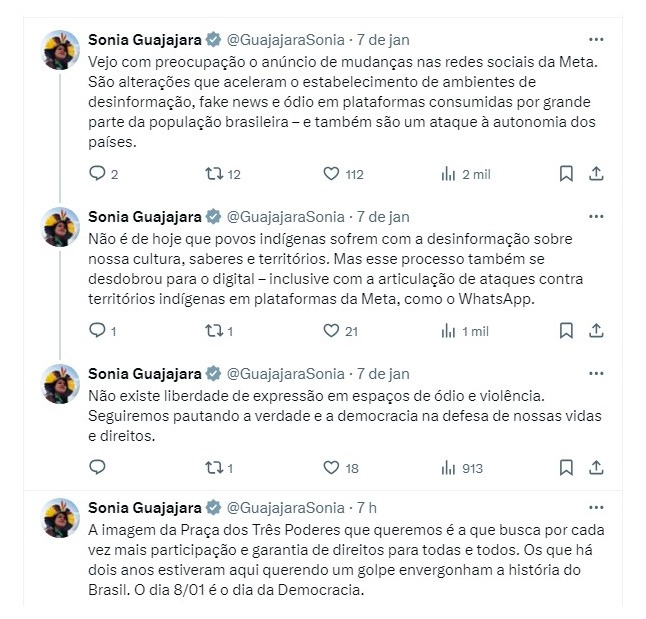646x619 pixels.
Task: Click the Sonia Guajajara name on last tweet
Action: (x=144, y=508)
